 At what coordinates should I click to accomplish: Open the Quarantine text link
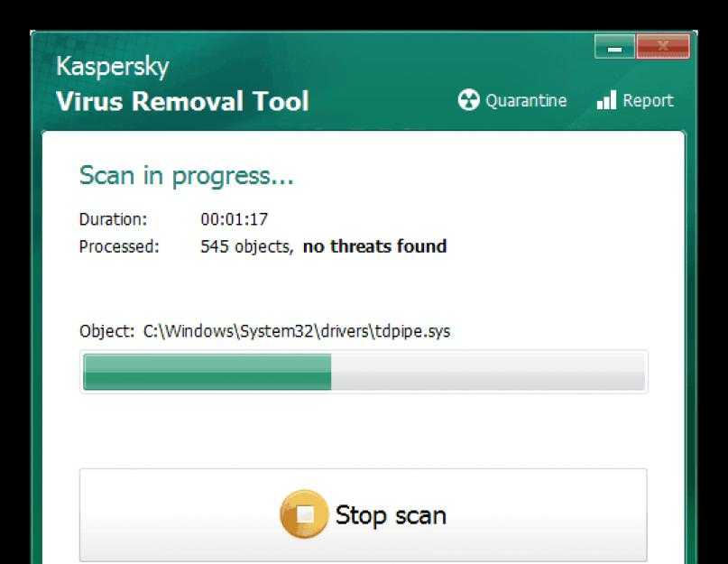[526, 101]
